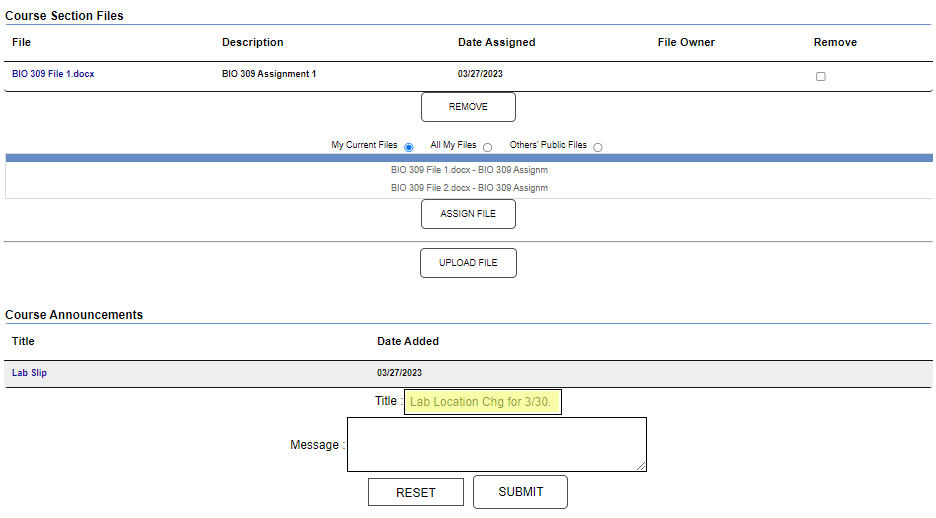
Task: Click the Description column header
Action: coord(253,42)
